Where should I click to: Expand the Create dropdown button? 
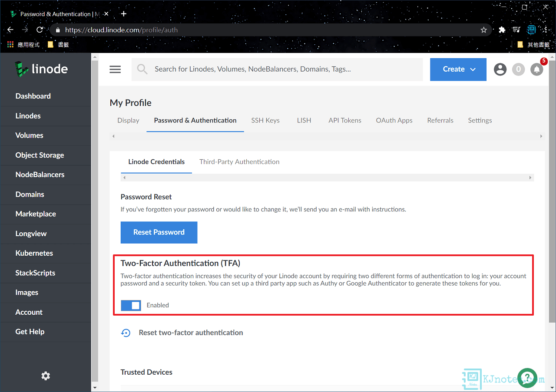coord(458,69)
